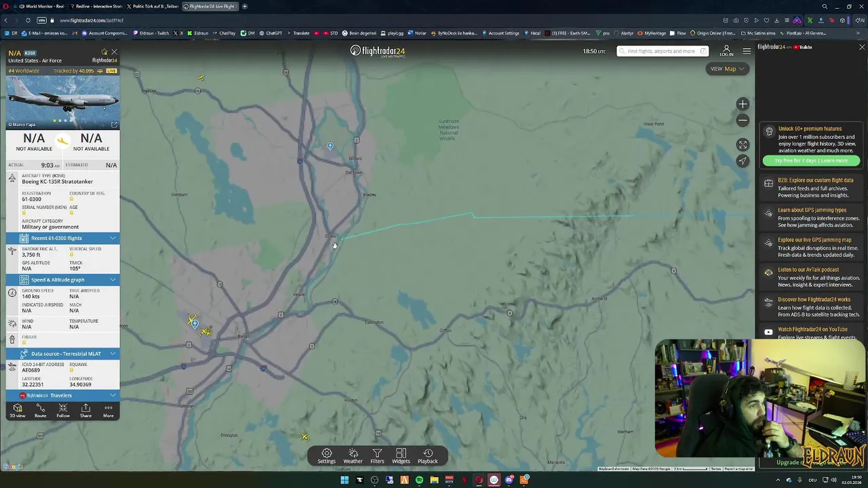Open the VIEW Map dropdown
This screenshot has width=868, height=488.
[727, 68]
